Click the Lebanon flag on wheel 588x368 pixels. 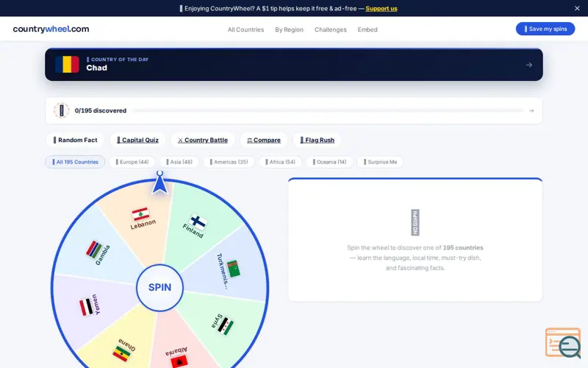click(x=140, y=214)
